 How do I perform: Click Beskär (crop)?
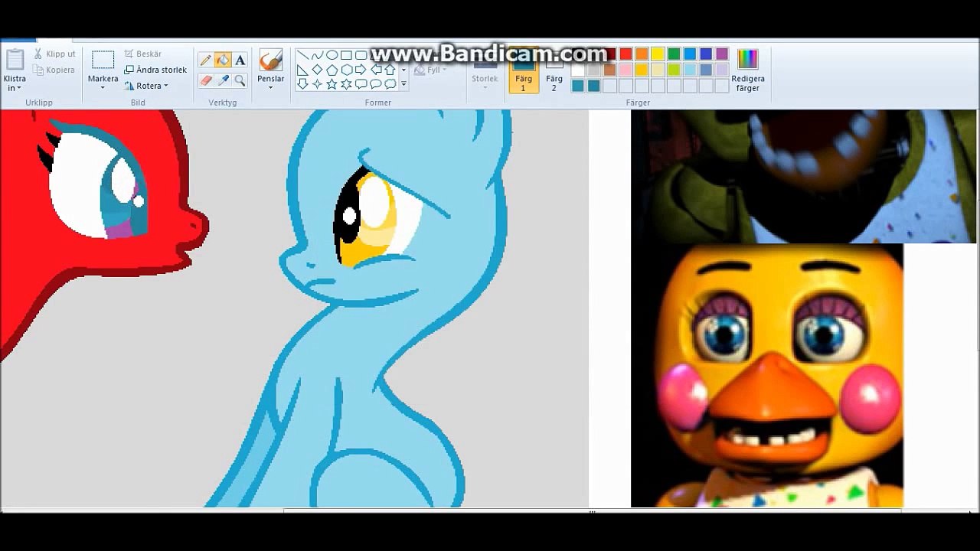click(x=143, y=54)
